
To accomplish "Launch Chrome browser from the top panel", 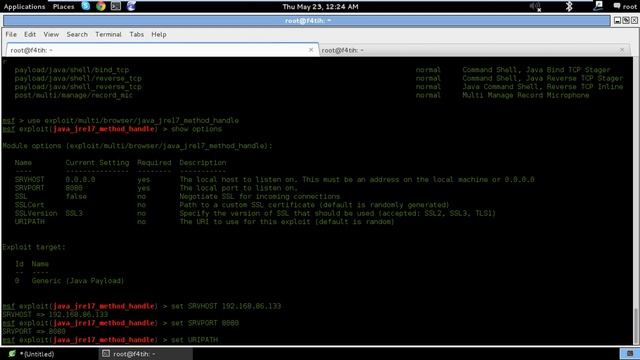I will pos(101,6).
